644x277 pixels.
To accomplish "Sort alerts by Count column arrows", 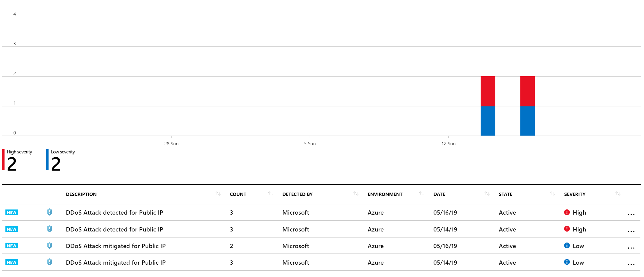I will [x=270, y=194].
